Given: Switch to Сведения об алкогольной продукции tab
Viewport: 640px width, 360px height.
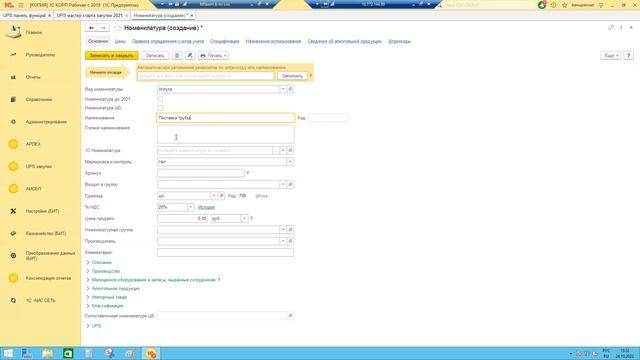Looking at the screenshot, I should 344,41.
